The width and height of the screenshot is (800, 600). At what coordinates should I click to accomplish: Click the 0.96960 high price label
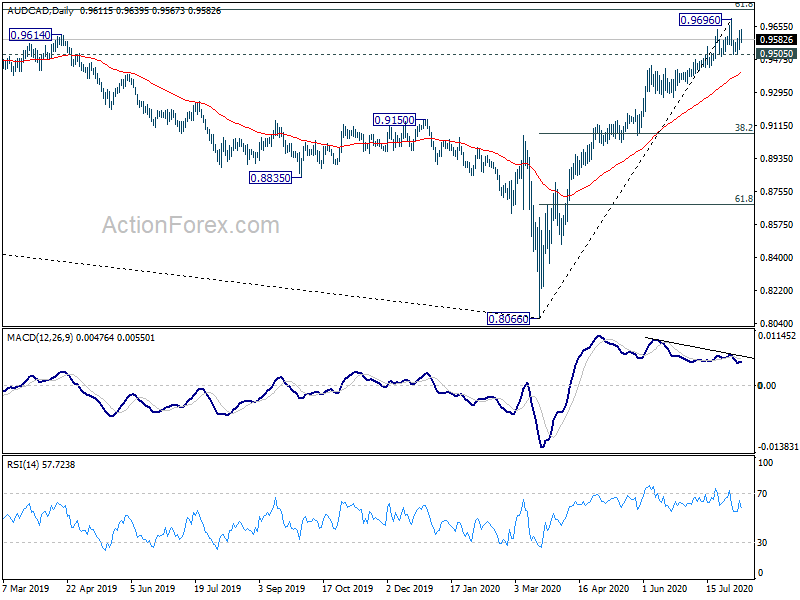(x=701, y=20)
